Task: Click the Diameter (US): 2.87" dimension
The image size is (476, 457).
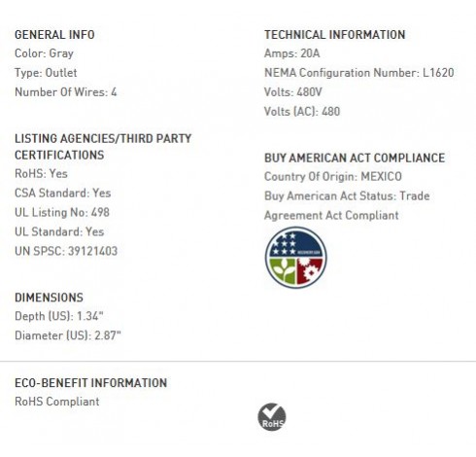Action: 68,335
